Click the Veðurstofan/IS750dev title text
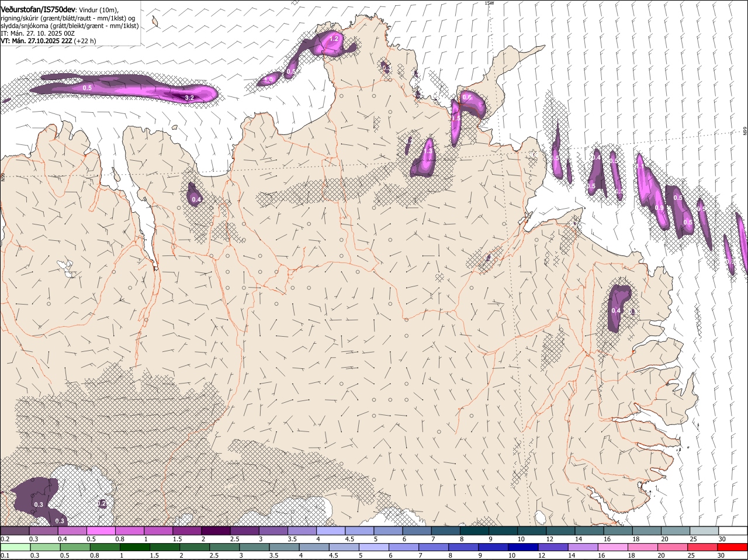748x560 pixels. click(38, 9)
